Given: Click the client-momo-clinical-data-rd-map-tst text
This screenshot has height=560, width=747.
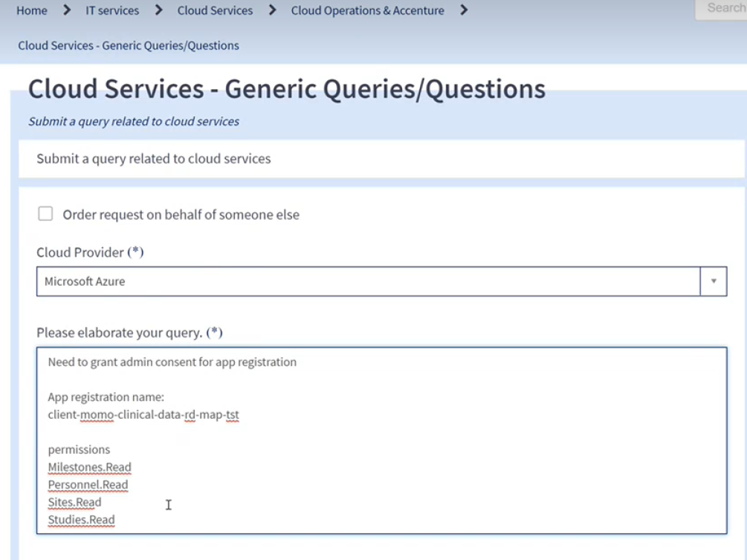Looking at the screenshot, I should [143, 414].
